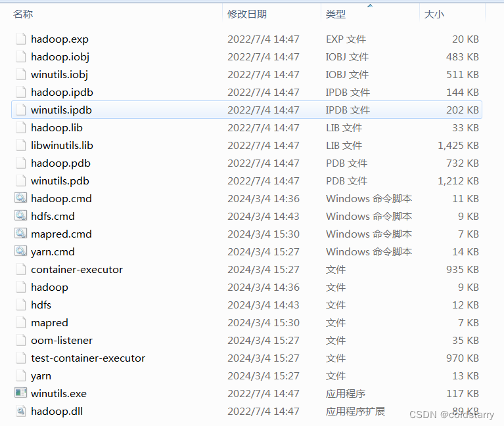Select the file name container-executor
This screenshot has height=426, width=504.
77,270
